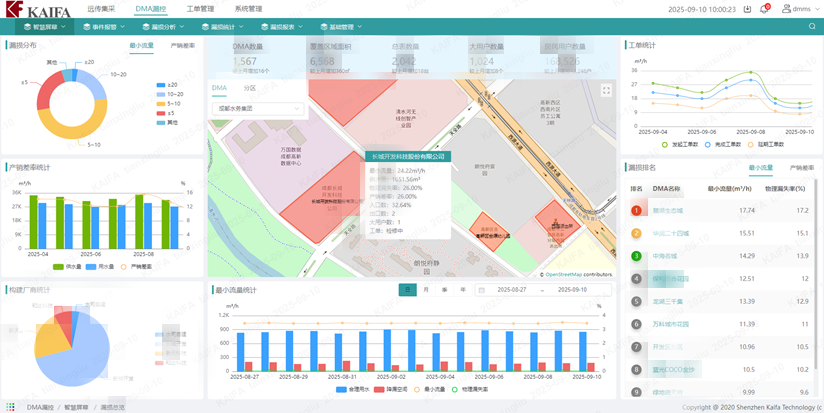
Task: Click the download icon in the header
Action: (x=747, y=9)
